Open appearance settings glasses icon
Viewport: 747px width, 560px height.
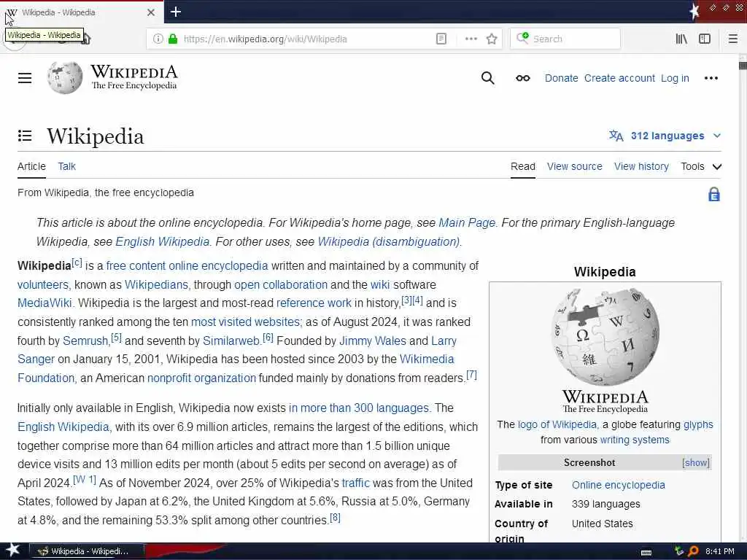click(x=522, y=78)
